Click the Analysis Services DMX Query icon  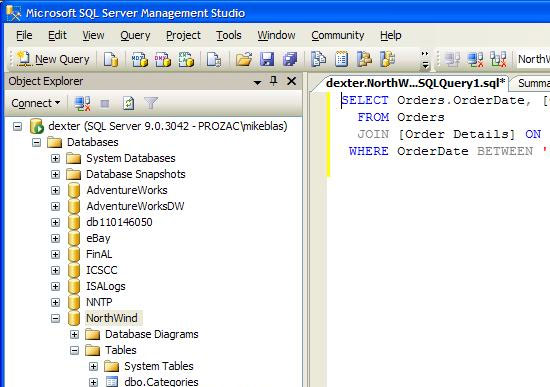163,59
